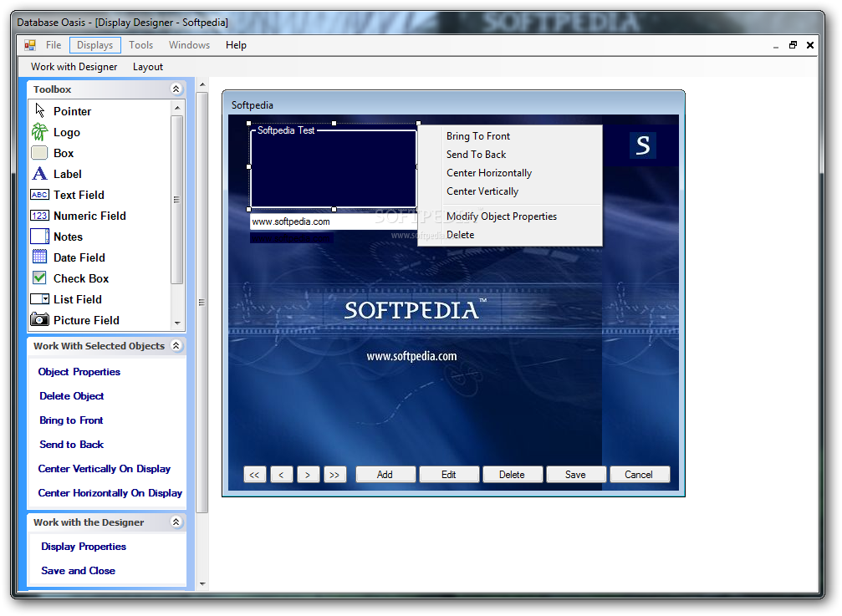The height and width of the screenshot is (616, 842).
Task: Click the www.softpedia.com text field
Action: (x=334, y=221)
